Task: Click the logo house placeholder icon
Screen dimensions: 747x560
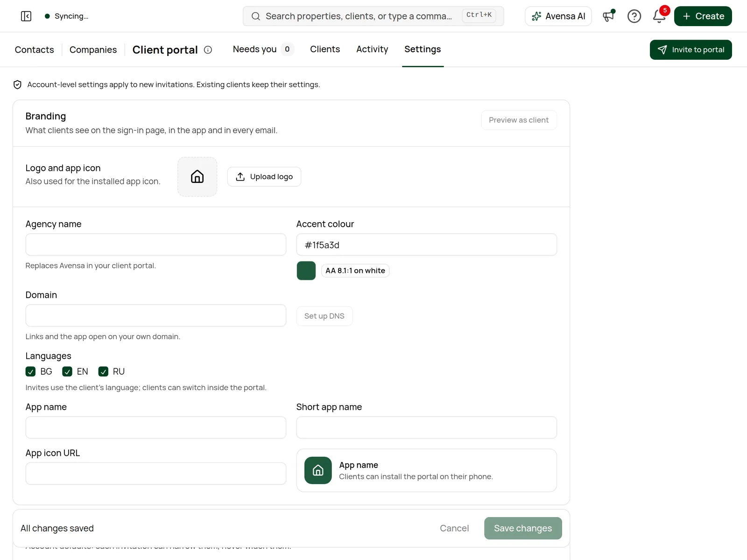Action: (x=197, y=177)
